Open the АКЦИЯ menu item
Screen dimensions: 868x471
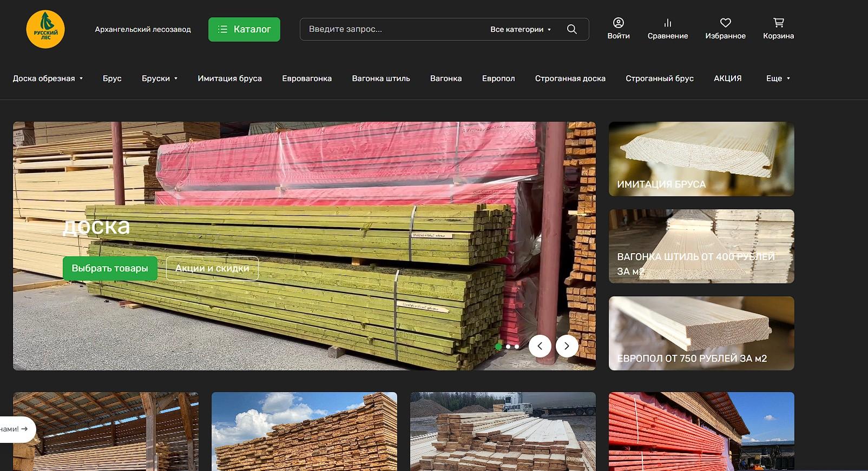[x=728, y=78]
